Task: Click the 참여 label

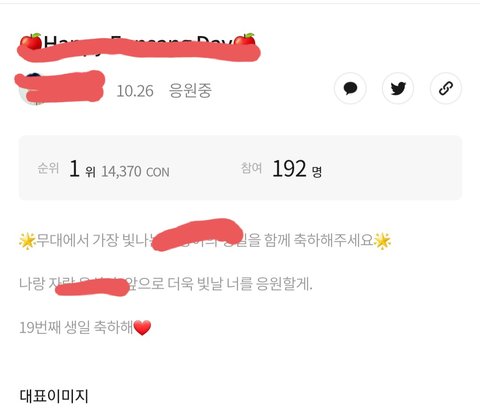Action: click(252, 168)
